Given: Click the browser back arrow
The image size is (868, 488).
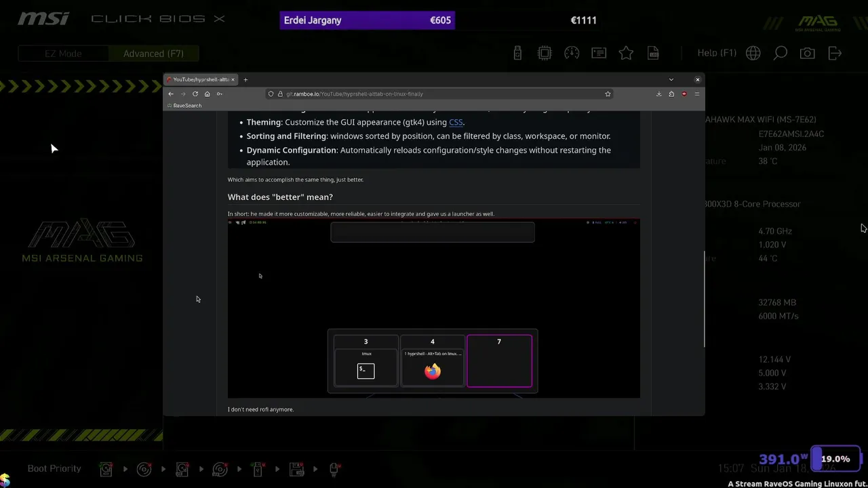Looking at the screenshot, I should pos(171,94).
